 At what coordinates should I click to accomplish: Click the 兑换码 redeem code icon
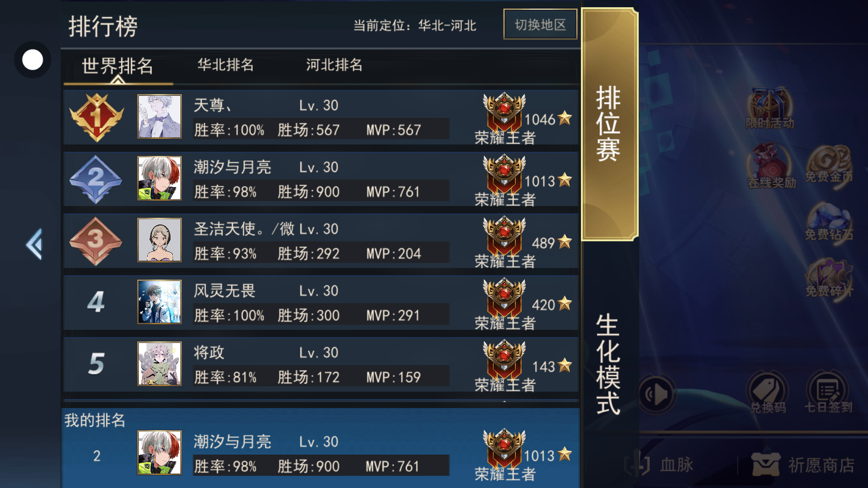pos(768,392)
